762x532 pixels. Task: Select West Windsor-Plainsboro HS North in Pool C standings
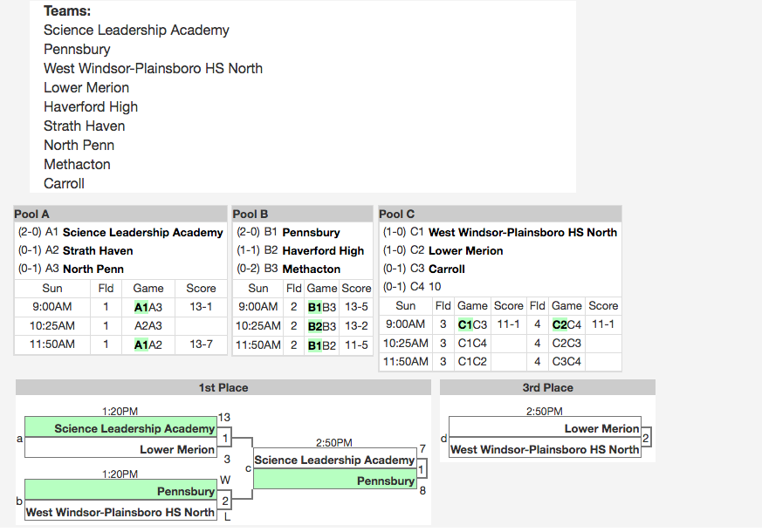coord(522,233)
